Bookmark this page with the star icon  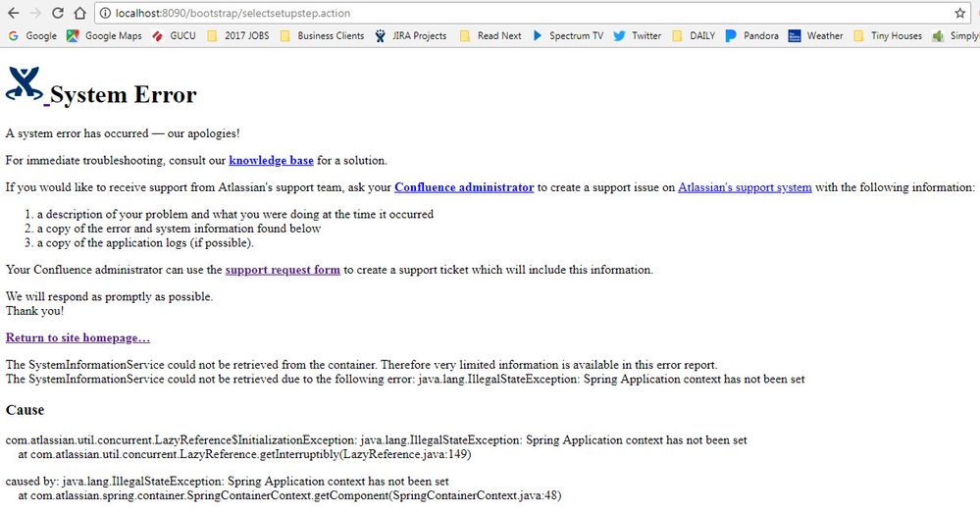pos(960,13)
